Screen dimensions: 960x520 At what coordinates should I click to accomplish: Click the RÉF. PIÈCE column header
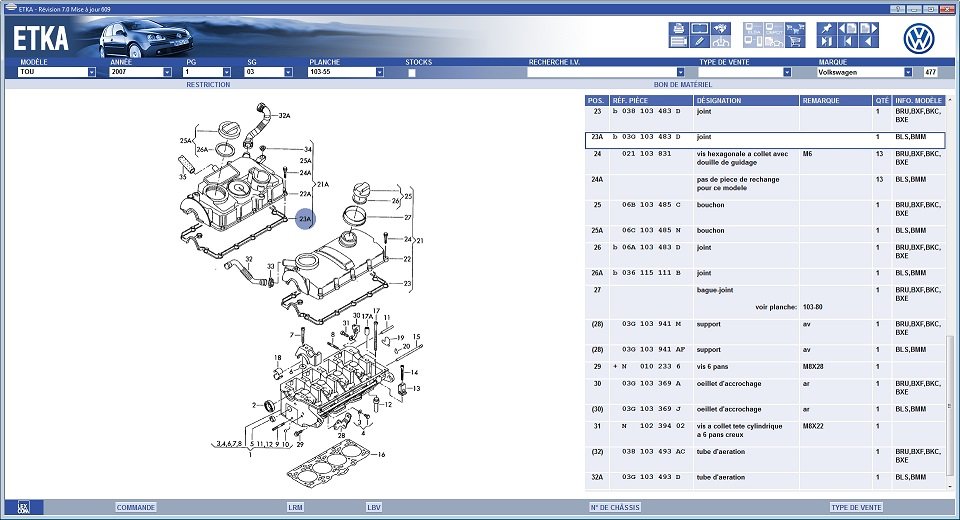tap(651, 100)
